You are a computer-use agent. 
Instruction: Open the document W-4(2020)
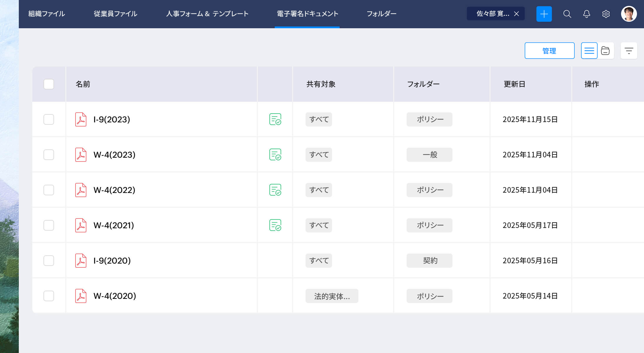point(115,296)
